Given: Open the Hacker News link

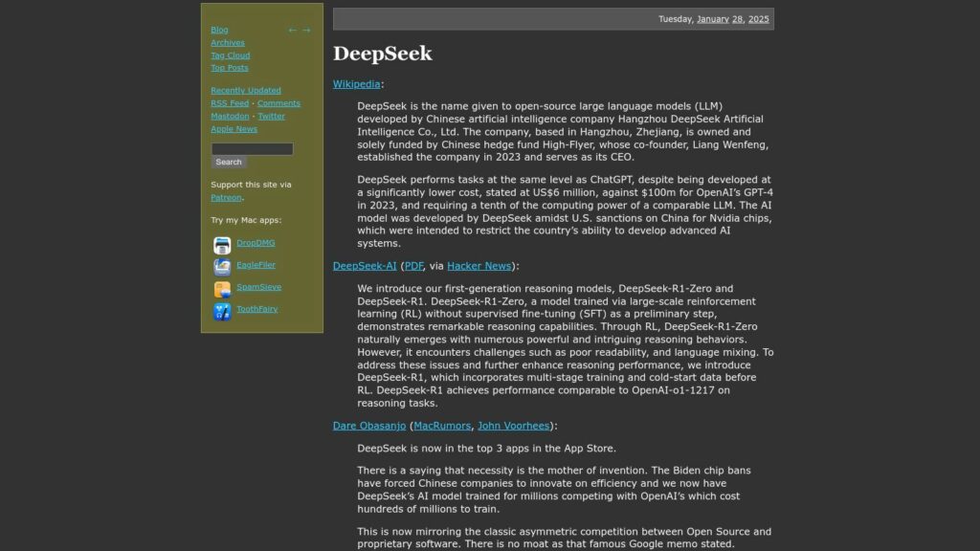Looking at the screenshot, I should pyautogui.click(x=479, y=266).
